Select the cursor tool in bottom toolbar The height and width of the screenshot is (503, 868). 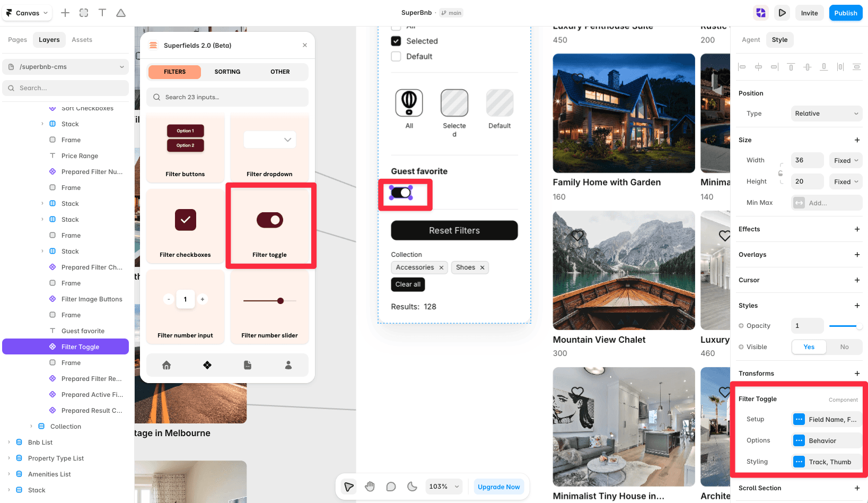click(x=349, y=487)
